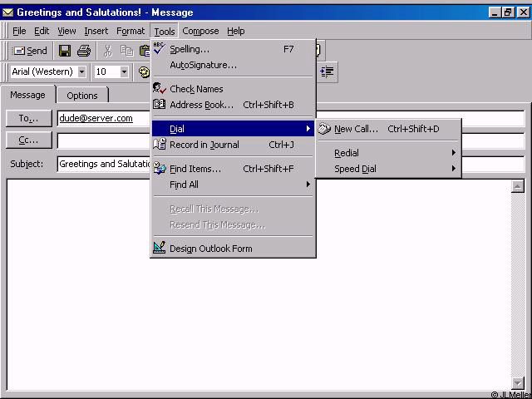This screenshot has height=399, width=532.
Task: Click the Cc... recipient button
Action: click(29, 140)
